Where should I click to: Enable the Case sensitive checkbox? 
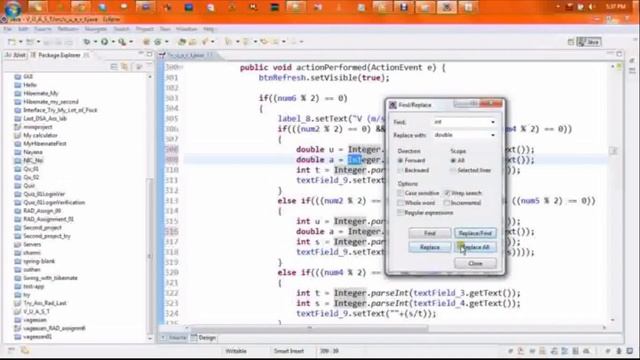click(400, 193)
